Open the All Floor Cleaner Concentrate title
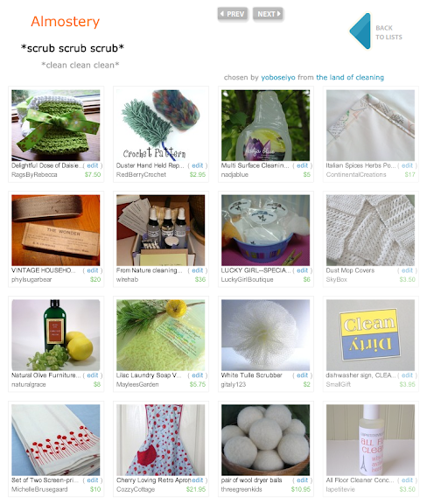Image resolution: width=427 pixels, height=504 pixels. click(360, 479)
